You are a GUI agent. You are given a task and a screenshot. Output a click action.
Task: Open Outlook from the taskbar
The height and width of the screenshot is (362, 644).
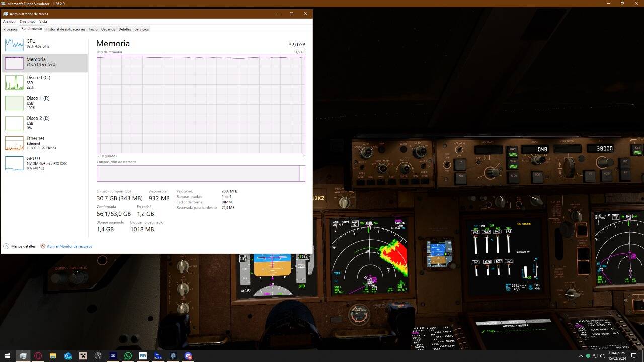(67, 356)
